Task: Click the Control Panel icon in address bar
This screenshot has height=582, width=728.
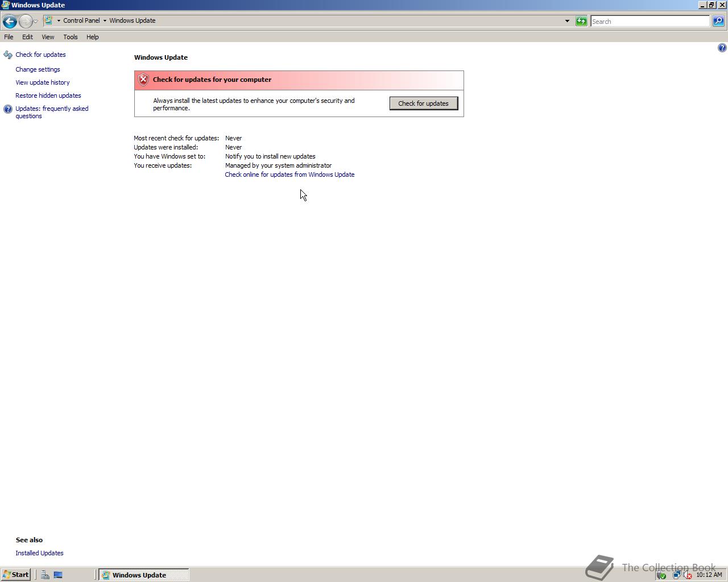Action: click(x=49, y=20)
